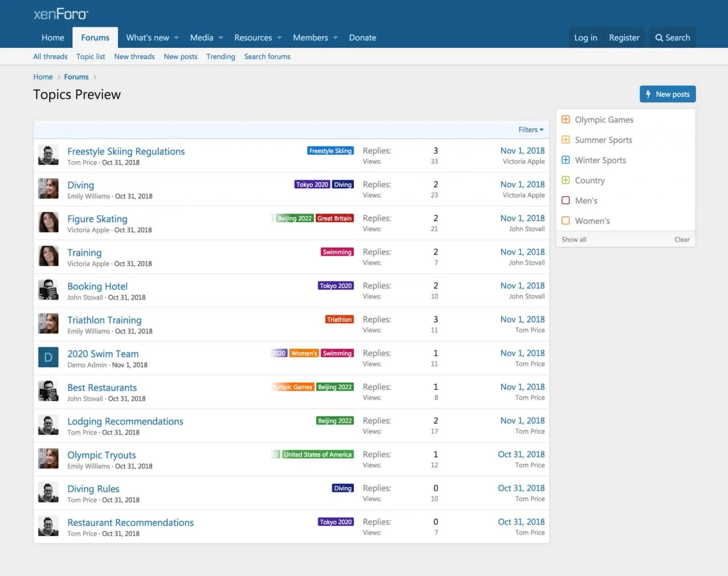Click Emily Williams' avatar beside Diving thread
Viewport: 728px width, 576px height.
click(x=48, y=189)
